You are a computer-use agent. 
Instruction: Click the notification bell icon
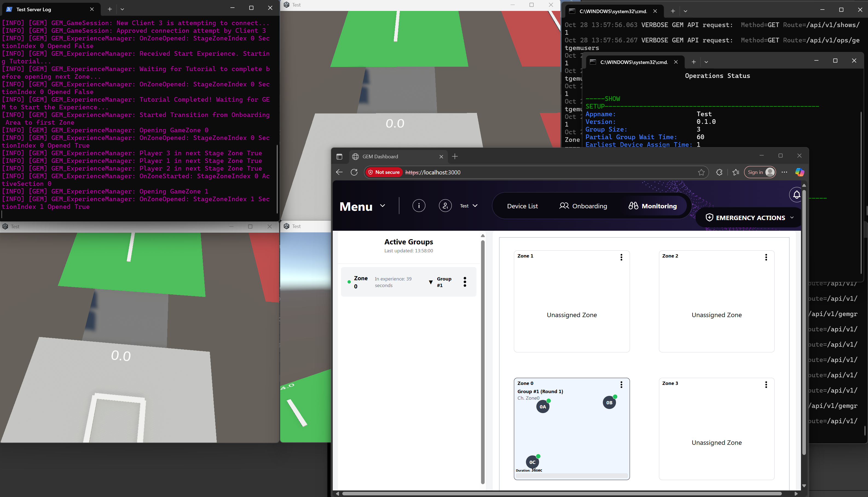tap(796, 195)
